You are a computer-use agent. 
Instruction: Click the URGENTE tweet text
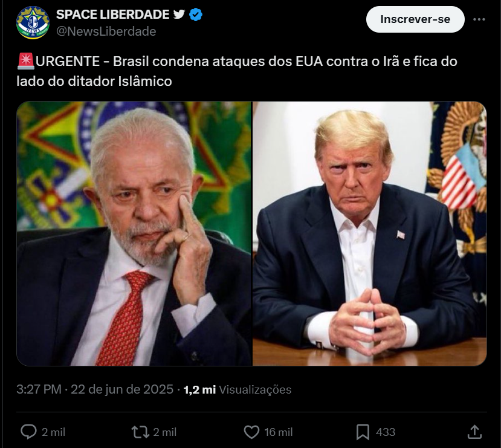(x=237, y=71)
